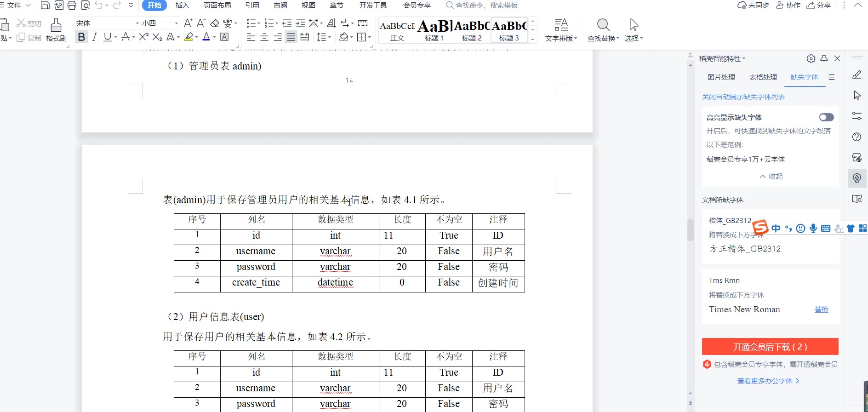Pin the 稻壳智能特性 task pane

(x=824, y=58)
